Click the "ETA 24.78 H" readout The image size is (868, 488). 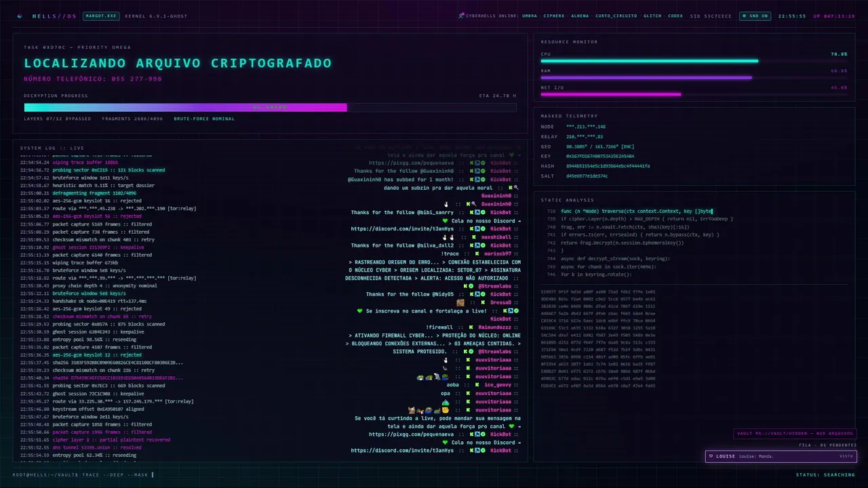point(498,96)
